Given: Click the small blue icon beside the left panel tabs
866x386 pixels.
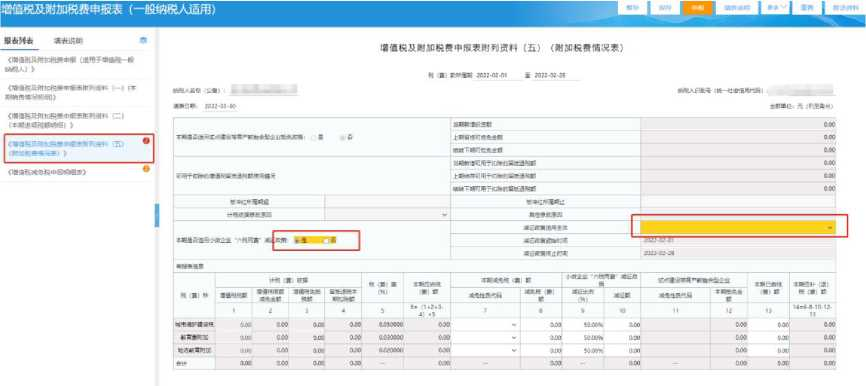Looking at the screenshot, I should (144, 40).
